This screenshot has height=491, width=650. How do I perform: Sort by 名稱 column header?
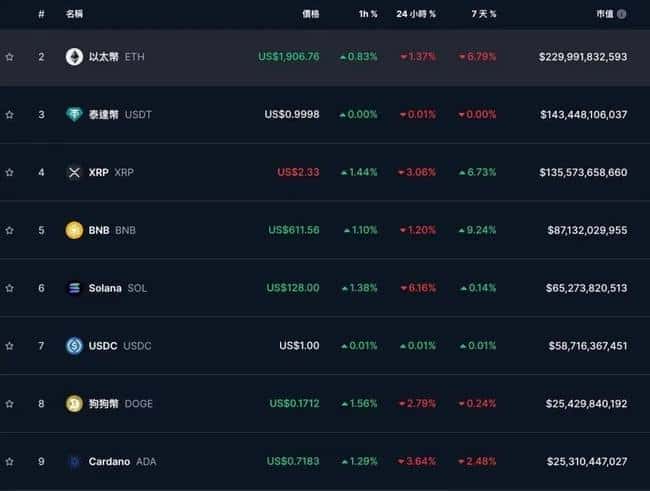[x=74, y=15]
